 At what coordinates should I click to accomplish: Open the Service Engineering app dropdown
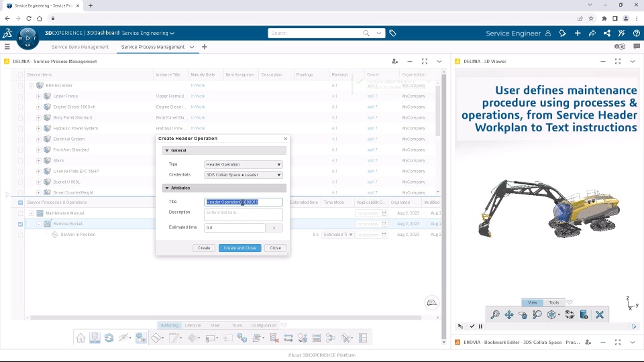(172, 34)
